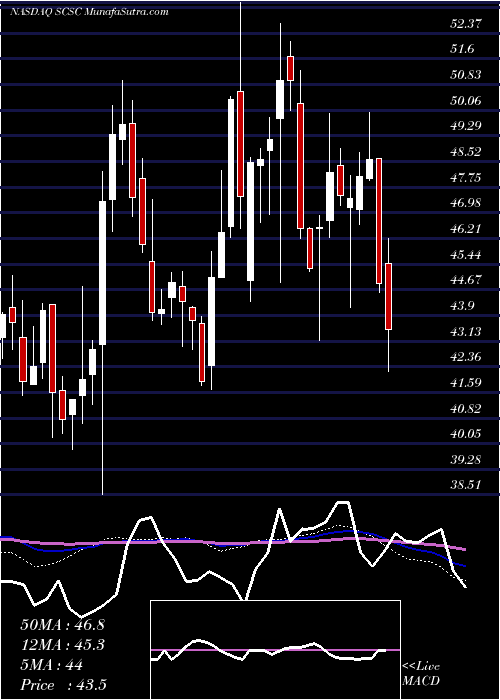Viewport: 500px width, 700px height.
Task: Select the 41.59 price axis label
Action: click(466, 383)
